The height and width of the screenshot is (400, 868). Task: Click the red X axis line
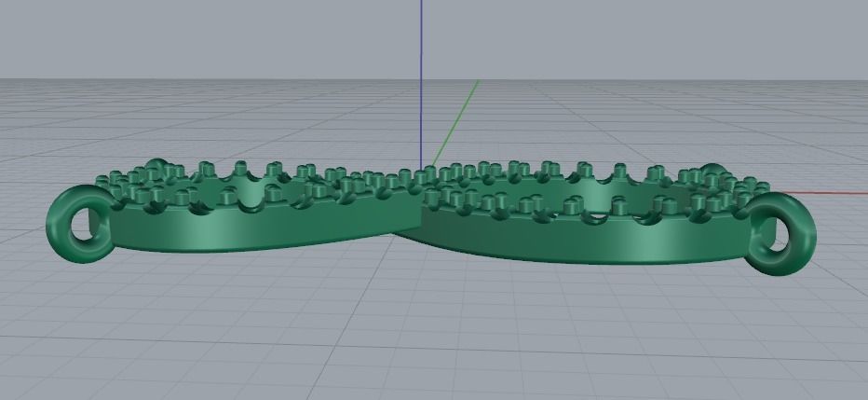coord(825,193)
